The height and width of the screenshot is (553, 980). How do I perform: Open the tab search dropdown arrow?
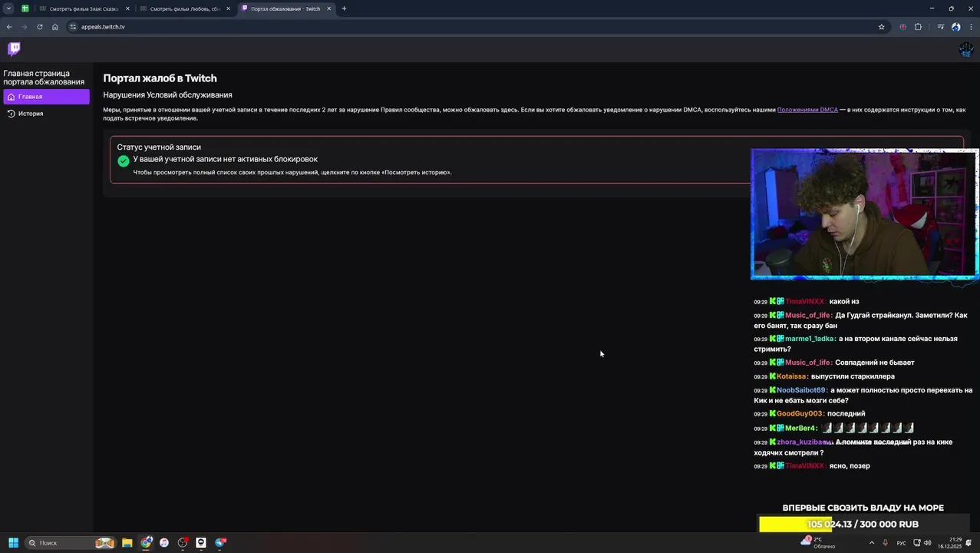click(8, 8)
